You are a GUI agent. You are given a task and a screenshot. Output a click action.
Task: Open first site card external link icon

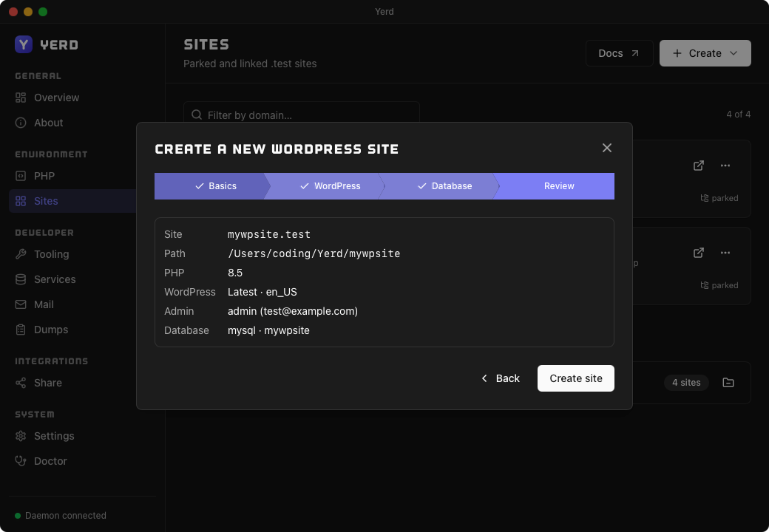pyautogui.click(x=699, y=166)
